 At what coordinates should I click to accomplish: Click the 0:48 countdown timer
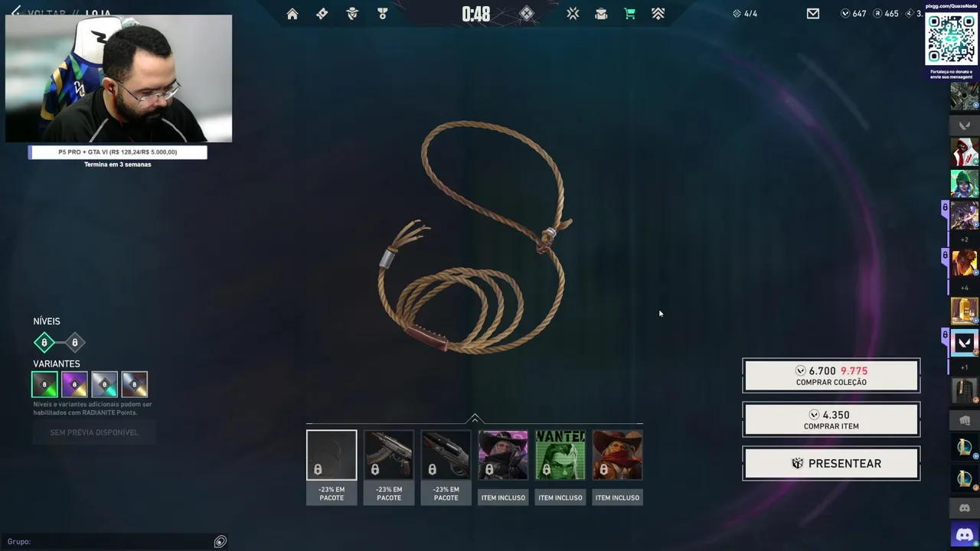(x=475, y=14)
